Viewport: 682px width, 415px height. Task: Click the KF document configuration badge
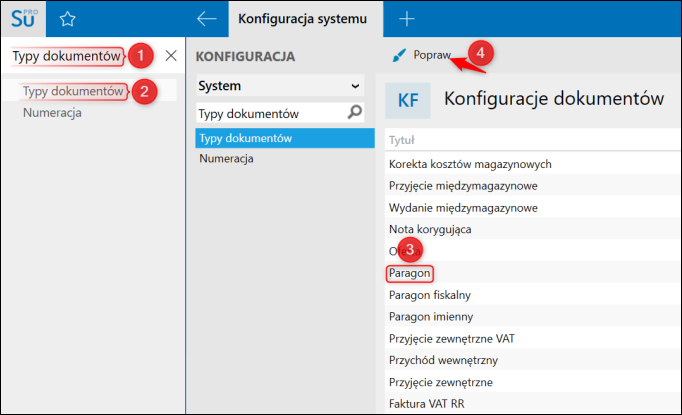coord(408,100)
